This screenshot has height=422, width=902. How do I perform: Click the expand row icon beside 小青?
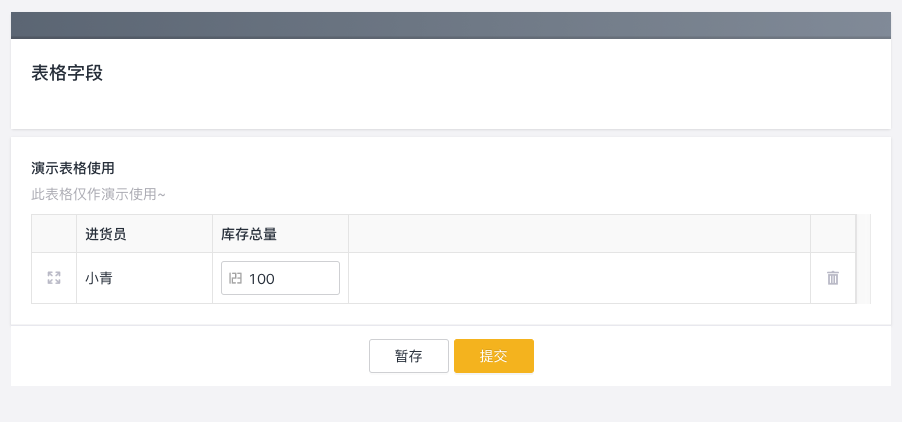(54, 278)
